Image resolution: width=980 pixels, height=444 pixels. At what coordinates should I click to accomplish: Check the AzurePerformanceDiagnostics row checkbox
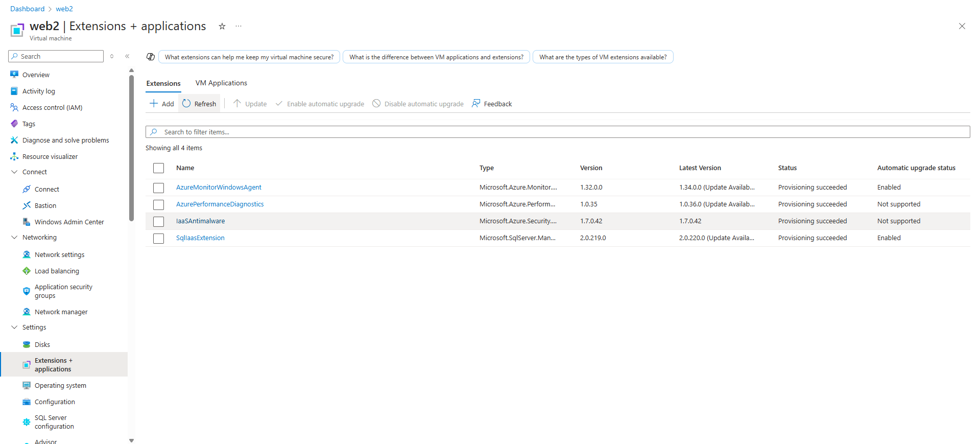click(159, 205)
